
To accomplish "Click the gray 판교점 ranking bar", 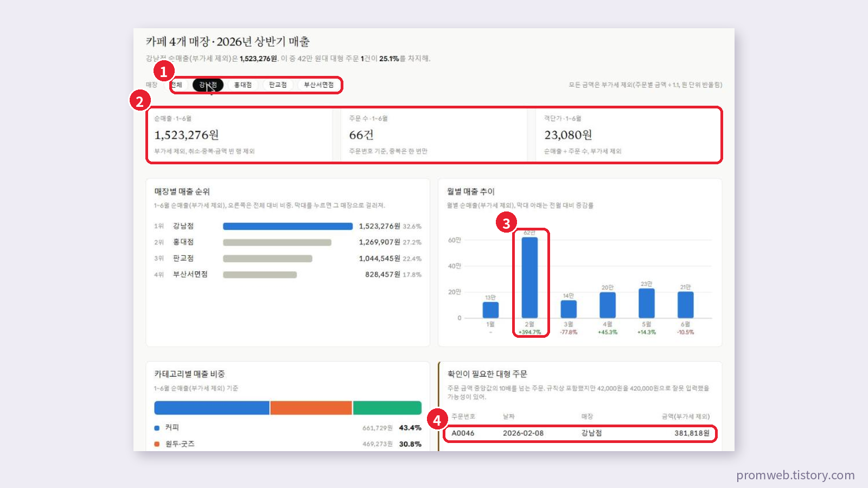I will (267, 259).
